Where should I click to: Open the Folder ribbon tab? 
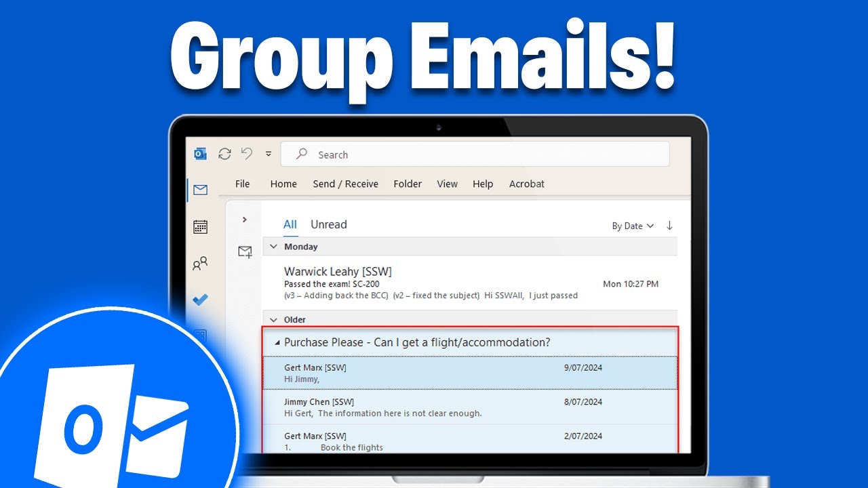(x=408, y=184)
